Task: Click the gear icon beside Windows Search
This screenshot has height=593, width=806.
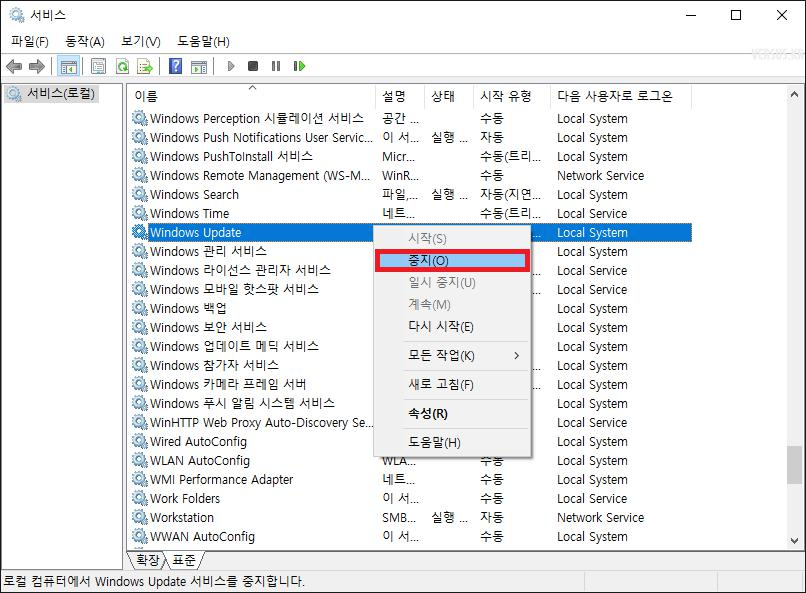Action: pyautogui.click(x=139, y=194)
